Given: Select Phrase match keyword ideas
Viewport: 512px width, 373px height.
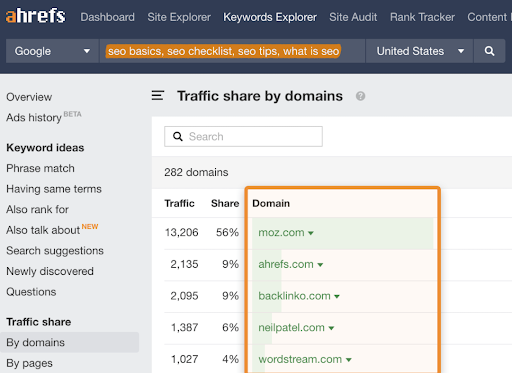Looking at the screenshot, I should click(40, 168).
